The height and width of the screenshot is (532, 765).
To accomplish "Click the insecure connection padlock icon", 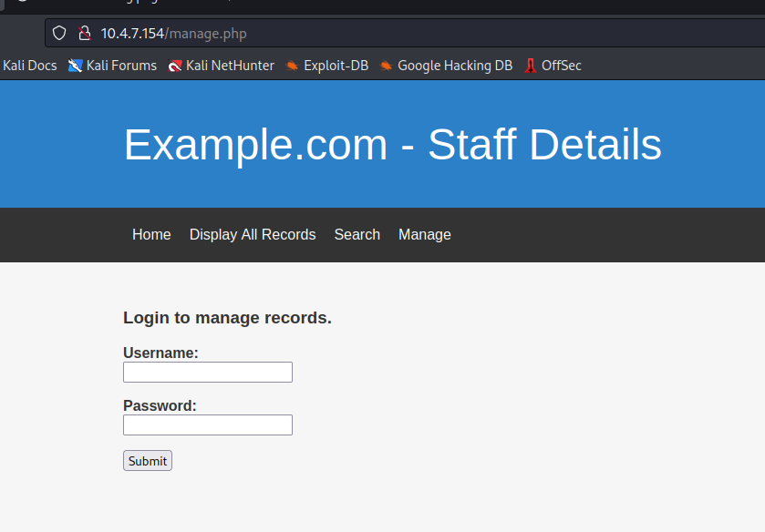I will pos(84,34).
